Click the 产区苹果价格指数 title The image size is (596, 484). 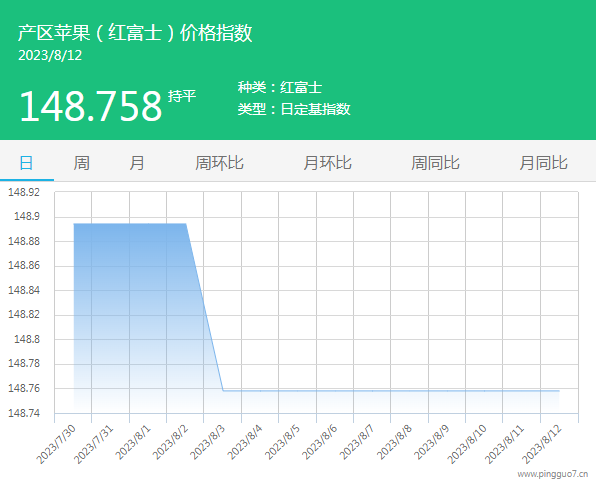[135, 32]
